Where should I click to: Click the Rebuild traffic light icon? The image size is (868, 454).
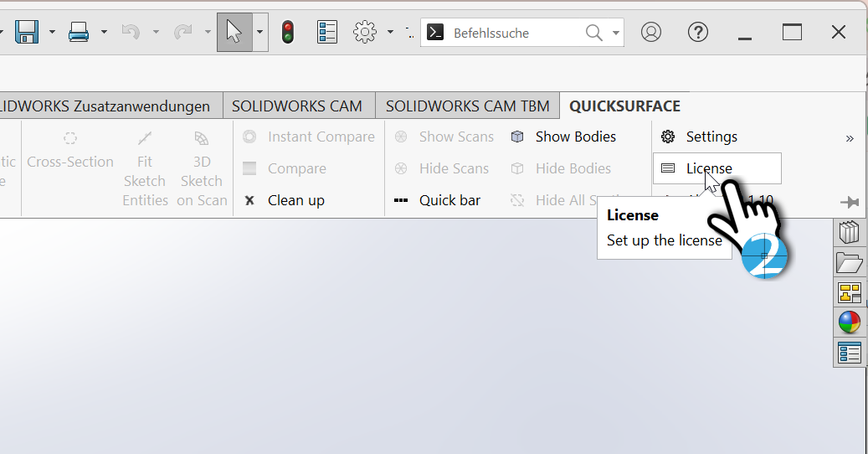coord(287,32)
